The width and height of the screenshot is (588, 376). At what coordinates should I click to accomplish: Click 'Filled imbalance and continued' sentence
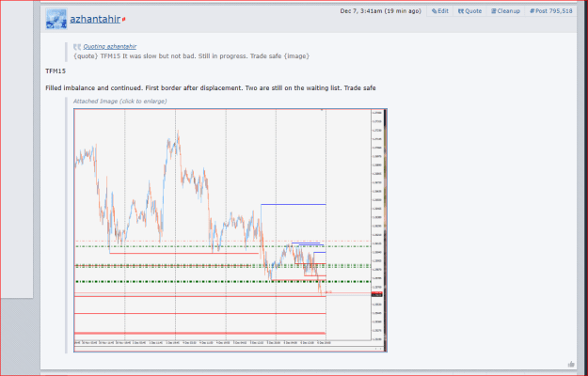[211, 88]
